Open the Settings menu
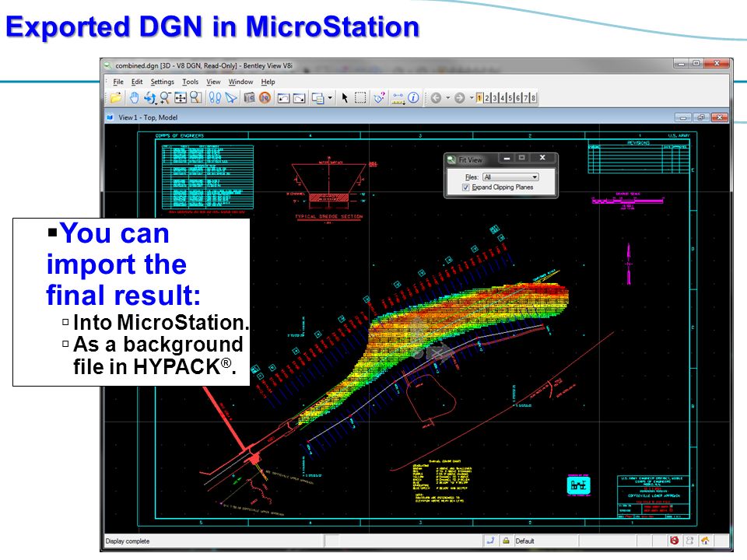The width and height of the screenshot is (747, 560). point(163,82)
